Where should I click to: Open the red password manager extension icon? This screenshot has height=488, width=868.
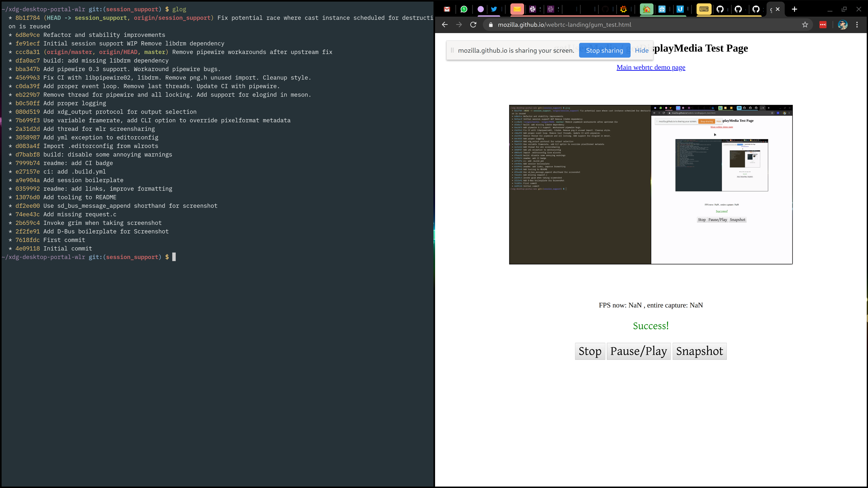point(823,25)
